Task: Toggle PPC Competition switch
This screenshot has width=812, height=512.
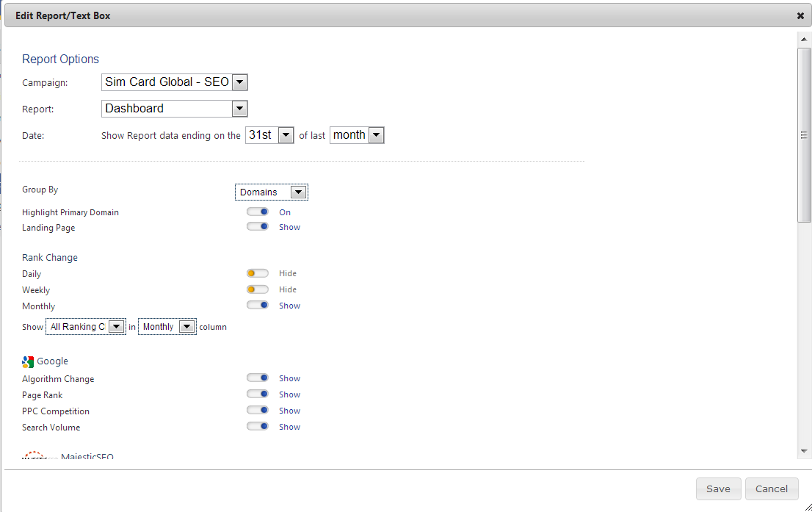Action: click(x=258, y=411)
